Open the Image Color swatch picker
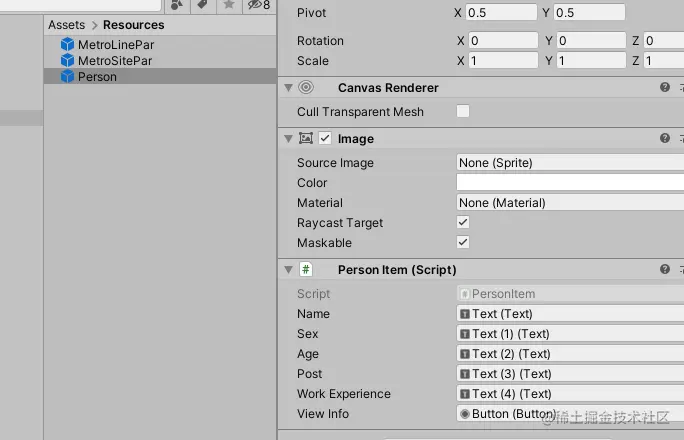Image resolution: width=684 pixels, height=440 pixels. point(570,182)
